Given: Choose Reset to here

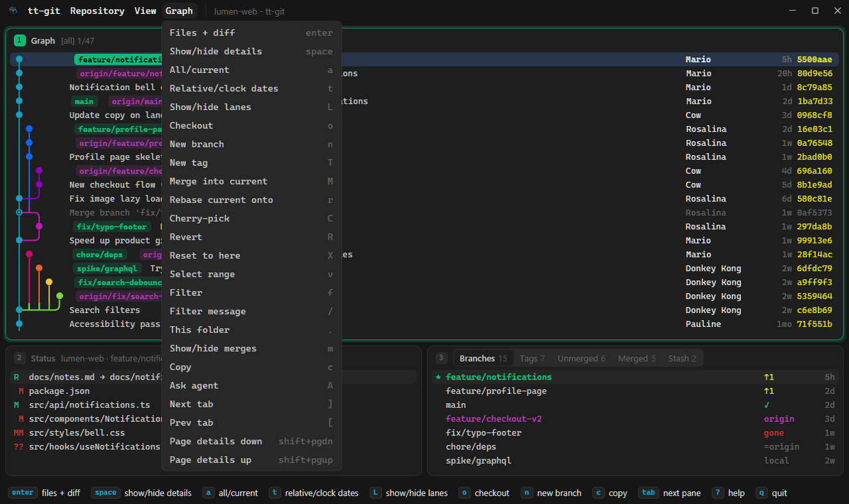Looking at the screenshot, I should (251, 255).
